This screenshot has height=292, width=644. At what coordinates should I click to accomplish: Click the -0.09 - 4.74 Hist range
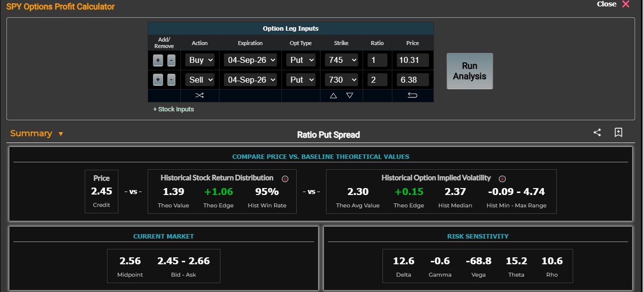coord(516,192)
